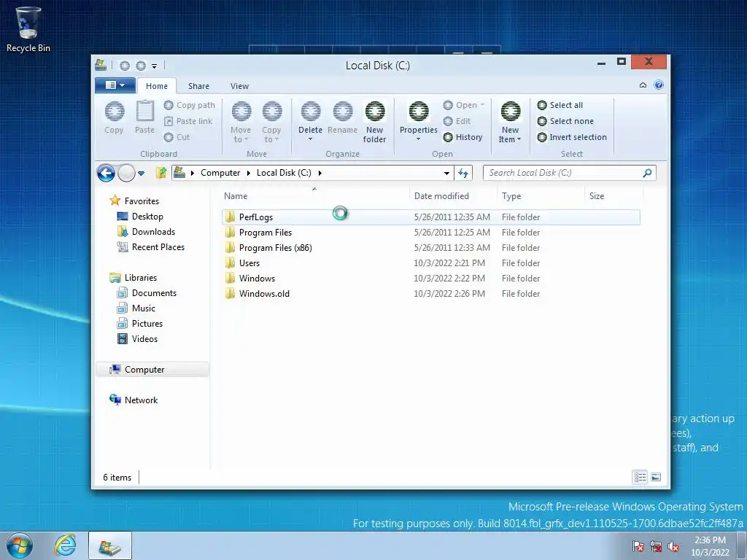Click the search magnifier icon
The height and width of the screenshot is (560, 747).
(x=648, y=173)
